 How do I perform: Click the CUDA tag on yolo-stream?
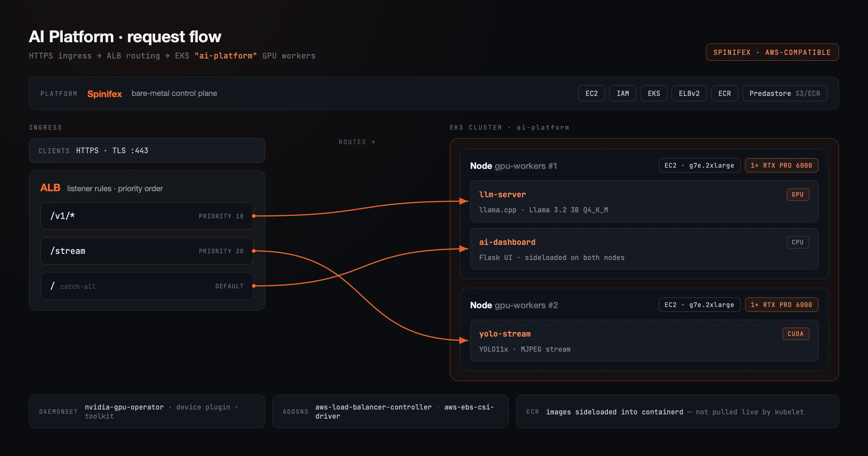tap(796, 334)
